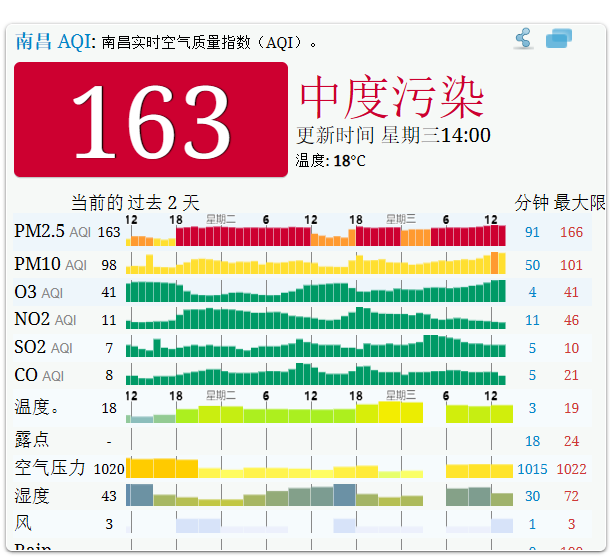Click the PM2.5 history bar chart
The image size is (610, 559).
click(x=316, y=235)
